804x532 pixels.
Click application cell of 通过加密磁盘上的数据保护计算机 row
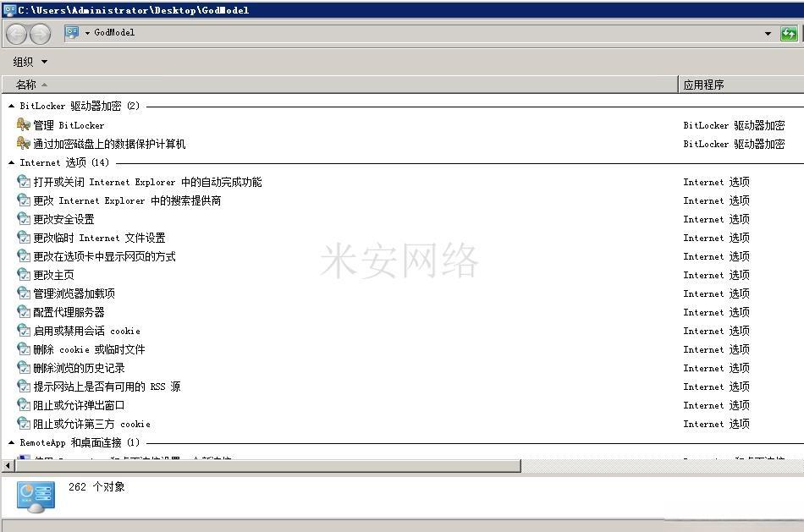[734, 144]
